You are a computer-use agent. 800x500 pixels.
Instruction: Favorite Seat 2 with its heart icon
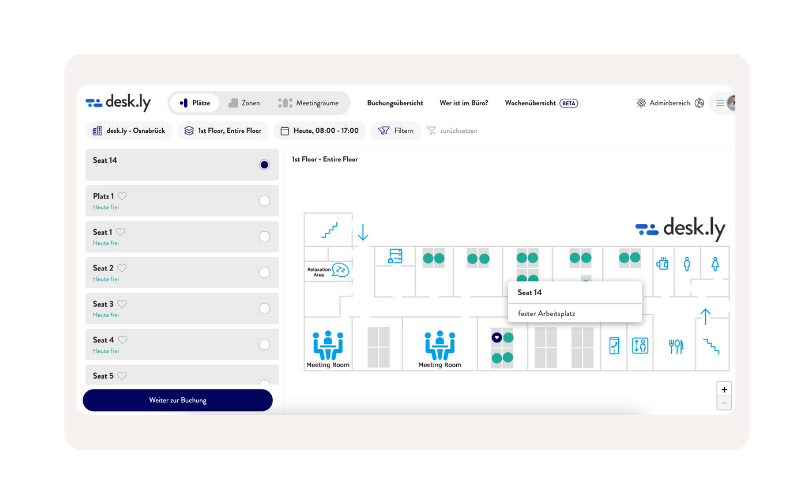tap(122, 268)
